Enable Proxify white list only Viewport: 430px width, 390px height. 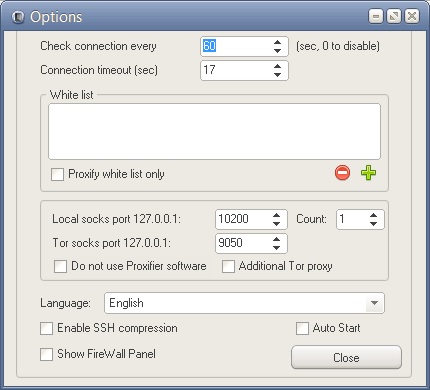point(57,174)
